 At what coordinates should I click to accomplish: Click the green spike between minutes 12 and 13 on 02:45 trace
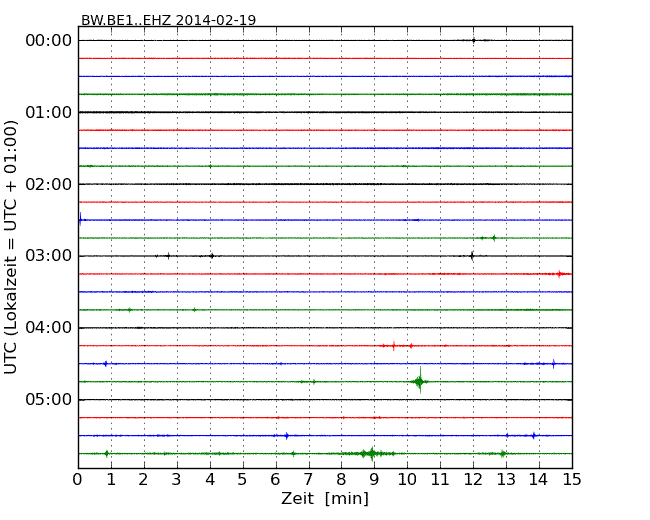(494, 238)
